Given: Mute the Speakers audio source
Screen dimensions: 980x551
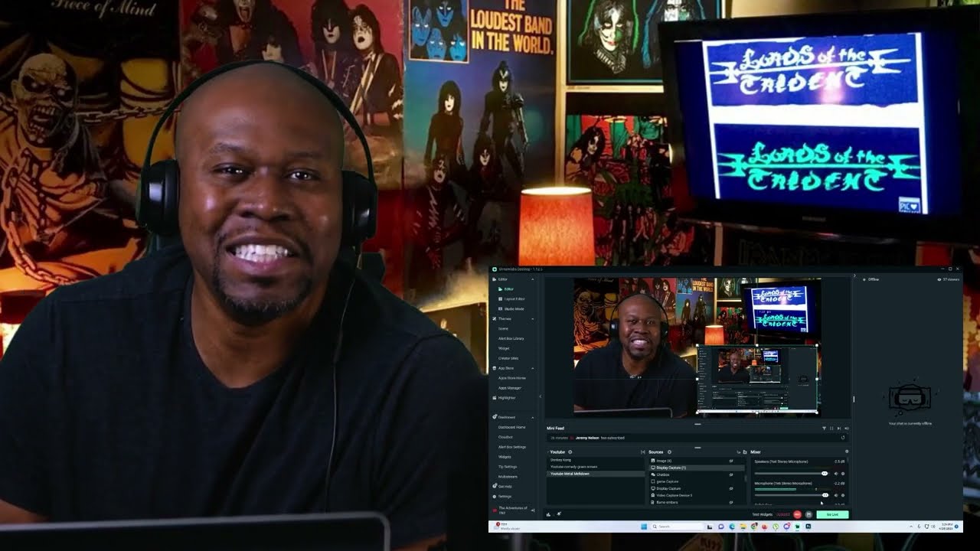Looking at the screenshot, I should coord(836,474).
